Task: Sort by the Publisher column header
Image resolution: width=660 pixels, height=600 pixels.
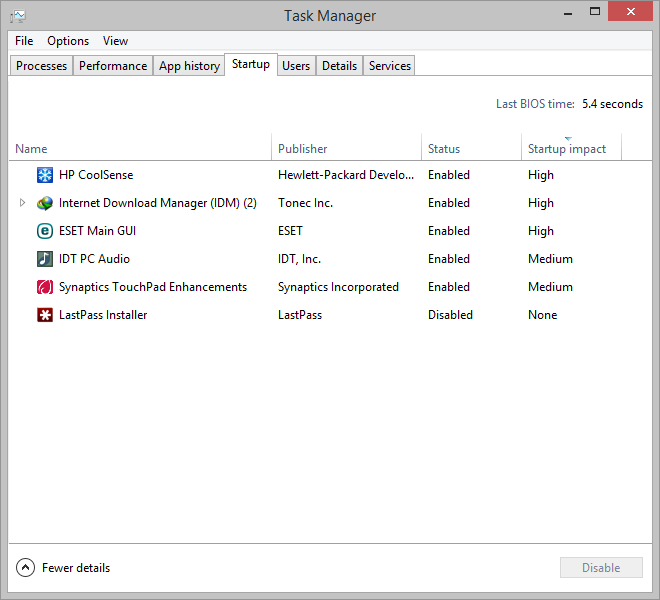Action: [x=346, y=149]
